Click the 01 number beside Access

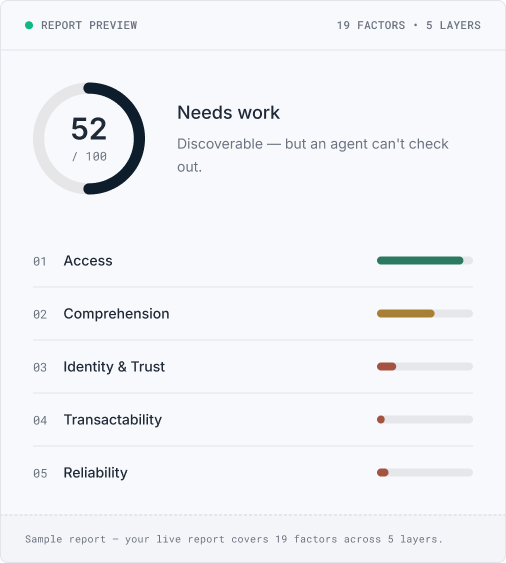point(40,261)
